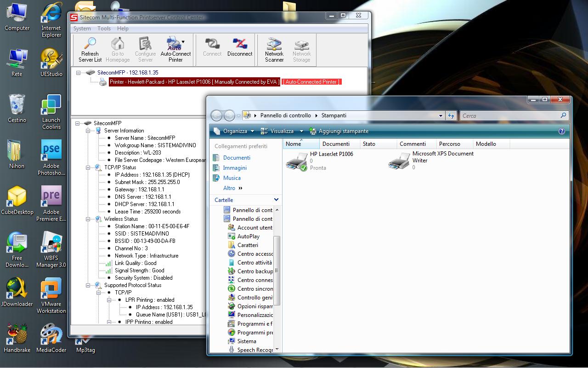Select 'Security System : Disabled' row
This screenshot has width=588, height=368.
pos(143,278)
